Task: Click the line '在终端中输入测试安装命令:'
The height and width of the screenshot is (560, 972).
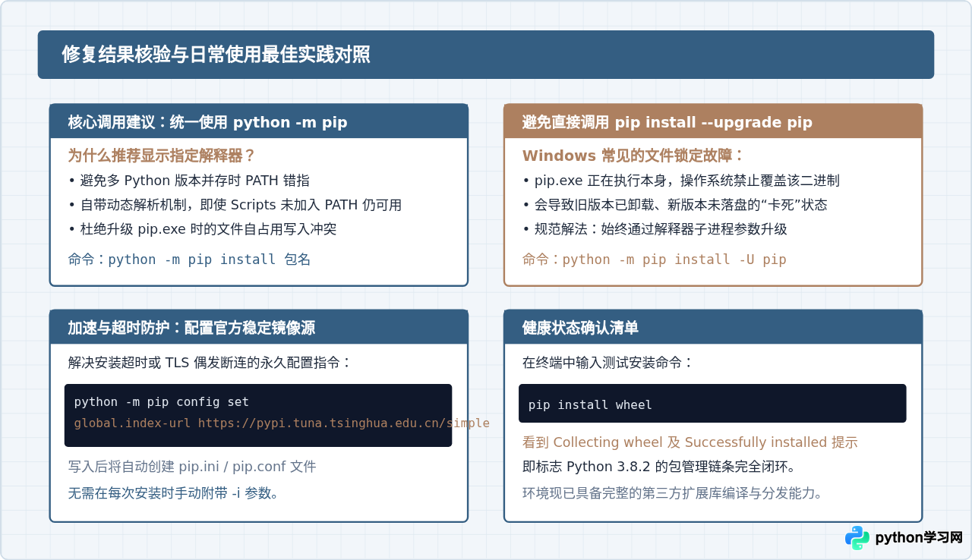Action: point(608,362)
